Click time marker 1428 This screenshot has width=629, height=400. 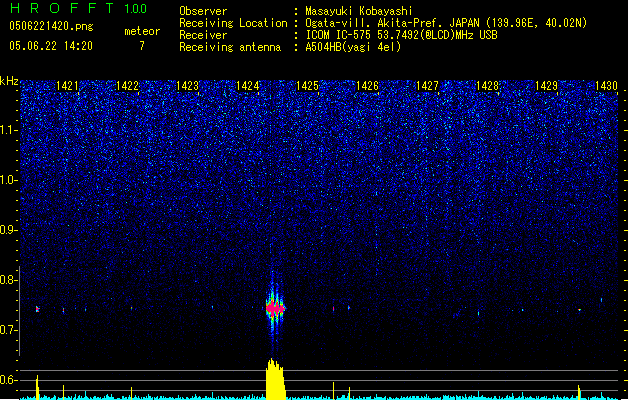click(x=487, y=85)
